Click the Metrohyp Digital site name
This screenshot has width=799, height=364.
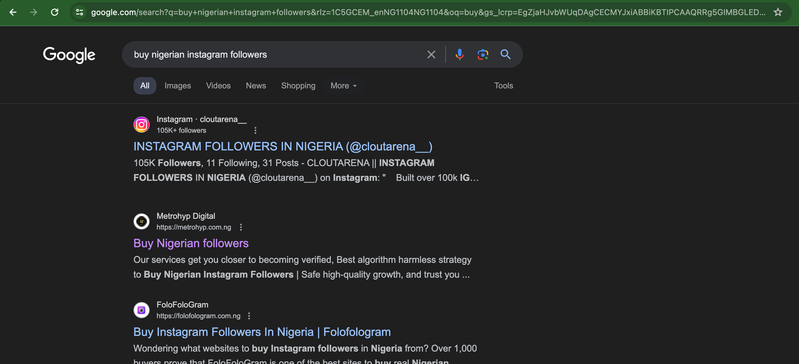(x=185, y=216)
